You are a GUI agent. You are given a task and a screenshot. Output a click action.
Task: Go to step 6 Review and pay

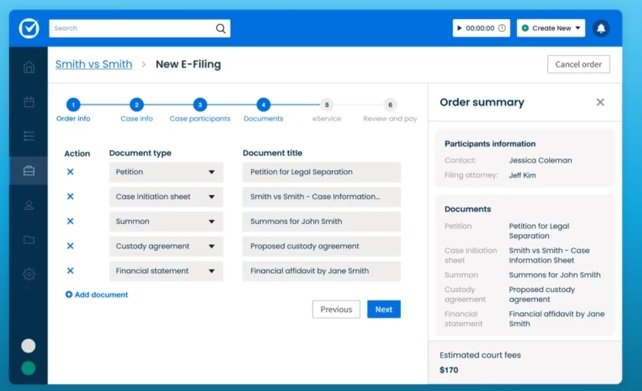coord(390,105)
